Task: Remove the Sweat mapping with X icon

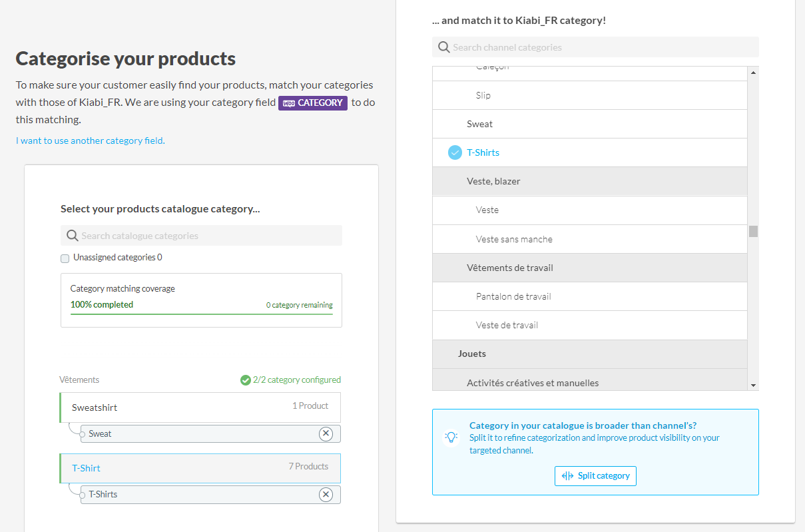Action: click(x=326, y=433)
